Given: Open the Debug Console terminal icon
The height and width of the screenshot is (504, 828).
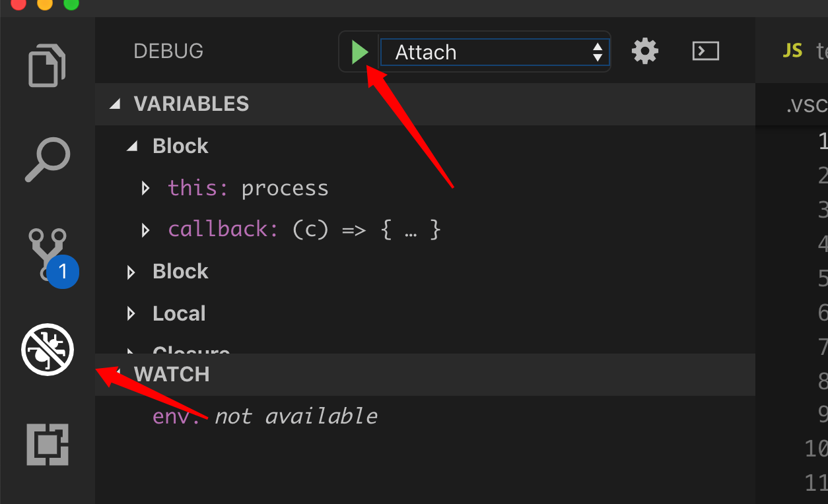Looking at the screenshot, I should (x=705, y=51).
